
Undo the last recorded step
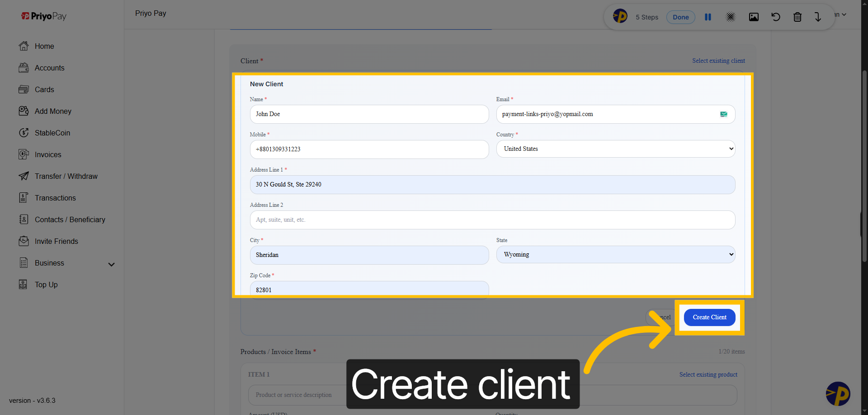tap(776, 17)
